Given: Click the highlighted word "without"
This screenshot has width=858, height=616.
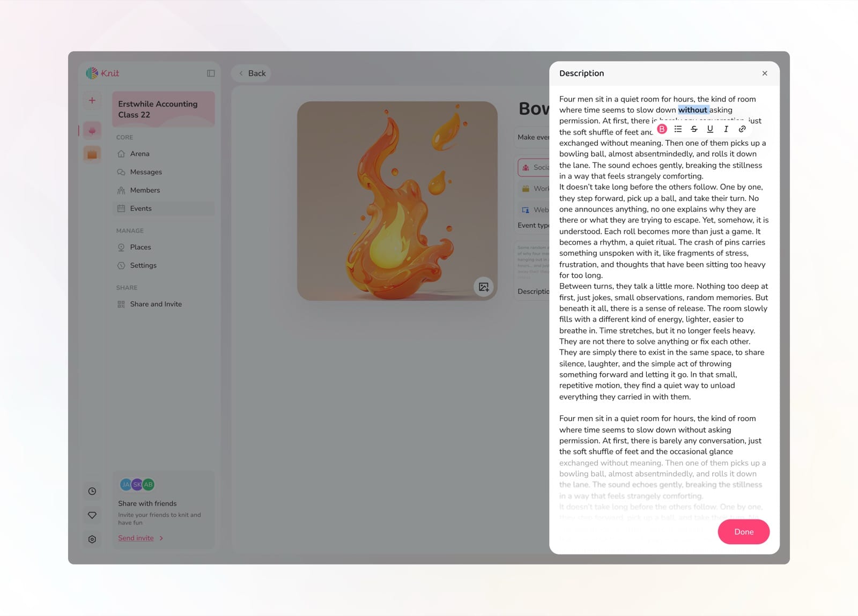Looking at the screenshot, I should coord(693,110).
